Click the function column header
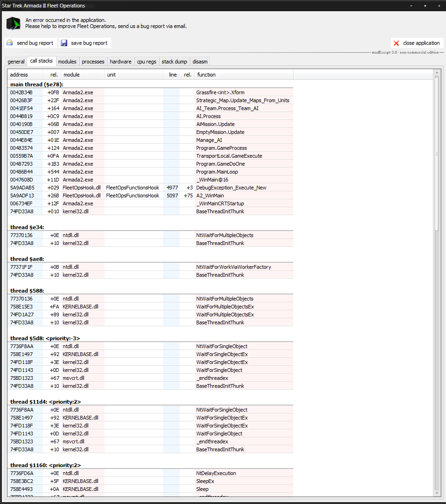 click(x=244, y=75)
